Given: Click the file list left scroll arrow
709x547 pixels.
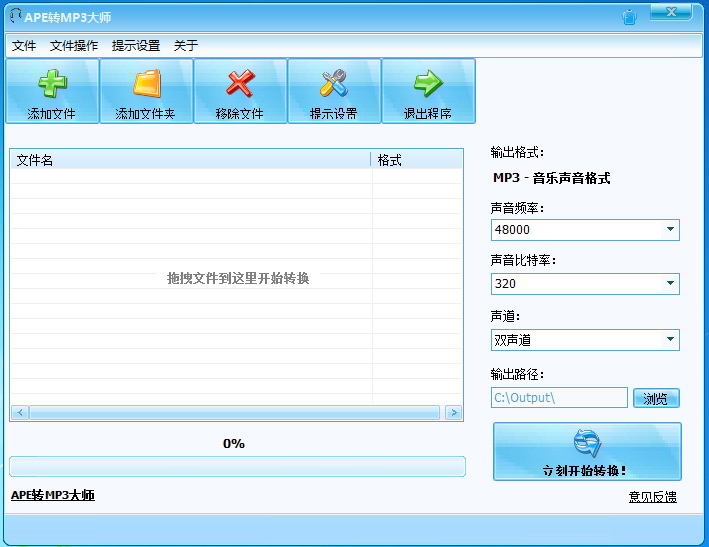Looking at the screenshot, I should (20, 412).
